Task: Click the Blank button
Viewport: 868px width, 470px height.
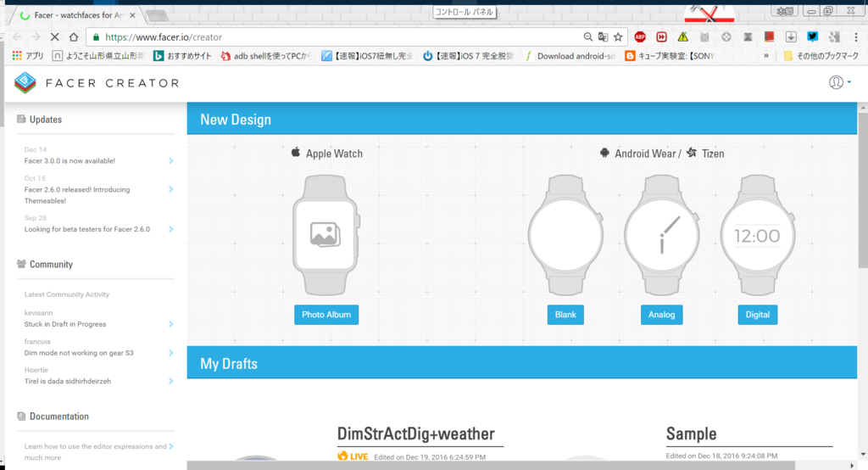Action: [565, 315]
